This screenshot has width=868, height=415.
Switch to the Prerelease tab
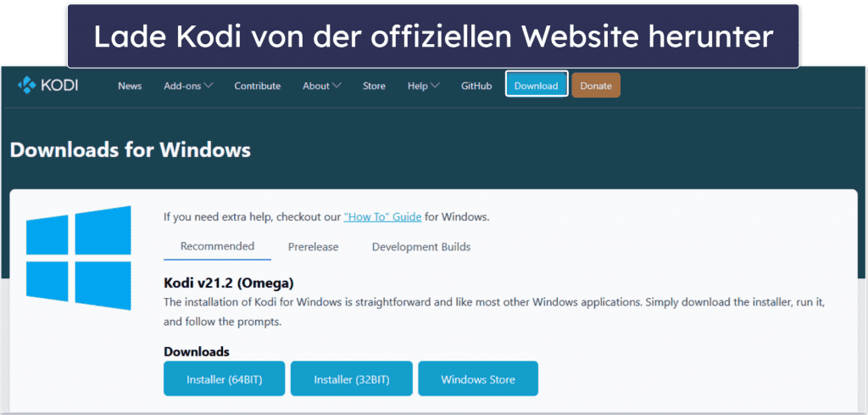314,247
